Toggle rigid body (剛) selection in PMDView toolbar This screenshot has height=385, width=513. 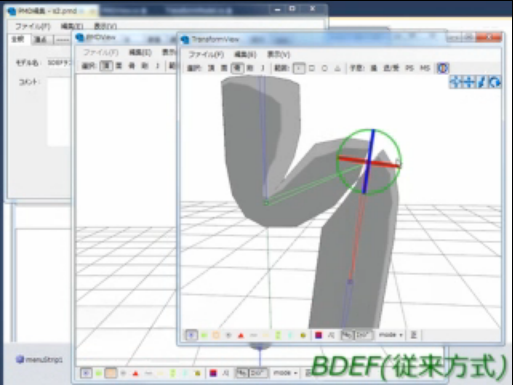tap(145, 66)
